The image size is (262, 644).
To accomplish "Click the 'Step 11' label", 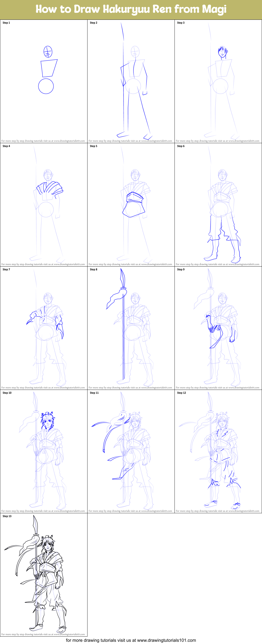I will (94, 393).
